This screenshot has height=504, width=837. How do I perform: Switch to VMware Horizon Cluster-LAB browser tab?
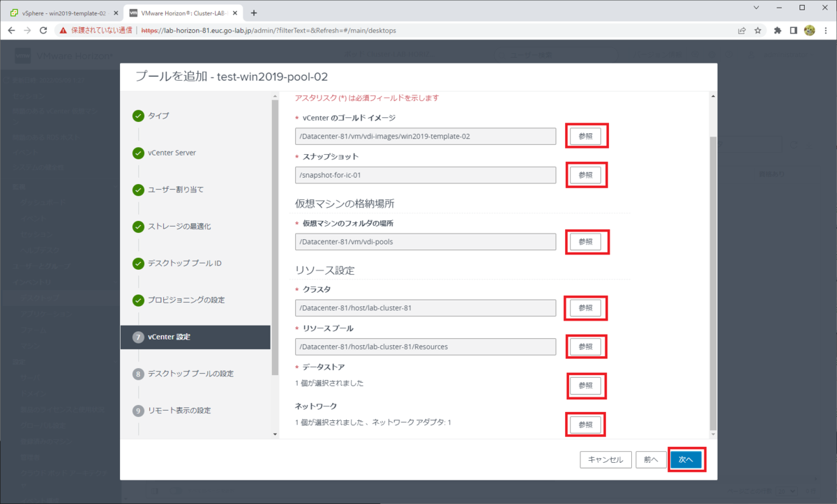[183, 13]
